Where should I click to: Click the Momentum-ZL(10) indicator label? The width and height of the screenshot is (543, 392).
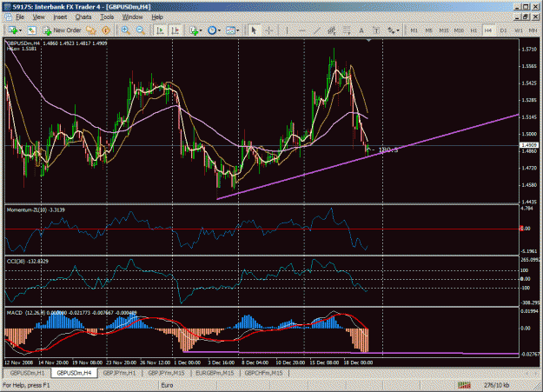coord(36,209)
